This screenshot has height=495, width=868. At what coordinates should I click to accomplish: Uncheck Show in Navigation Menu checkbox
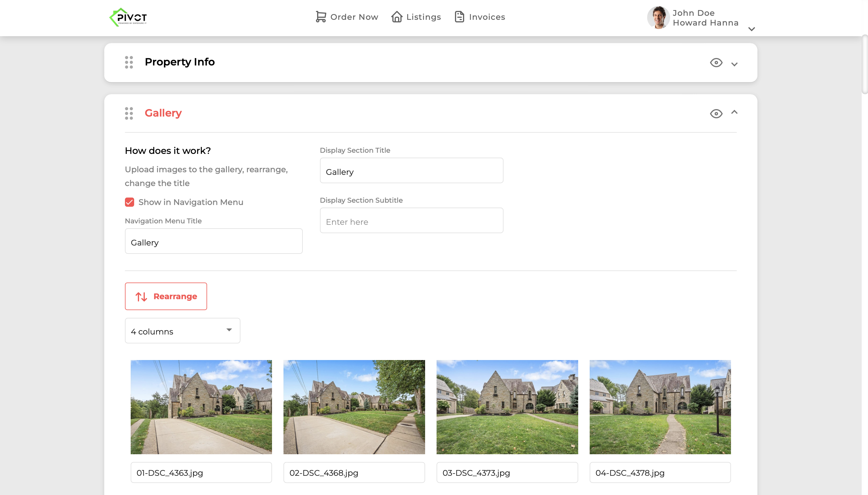pyautogui.click(x=130, y=202)
